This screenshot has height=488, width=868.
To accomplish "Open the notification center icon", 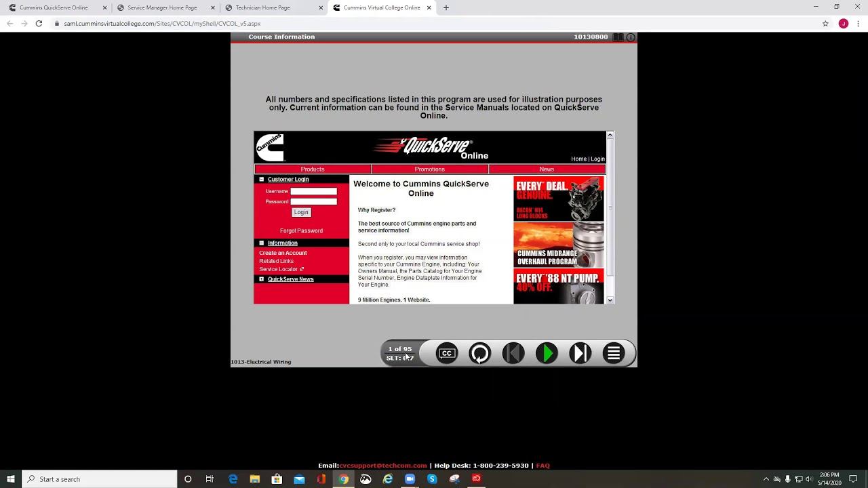I will pyautogui.click(x=854, y=479).
